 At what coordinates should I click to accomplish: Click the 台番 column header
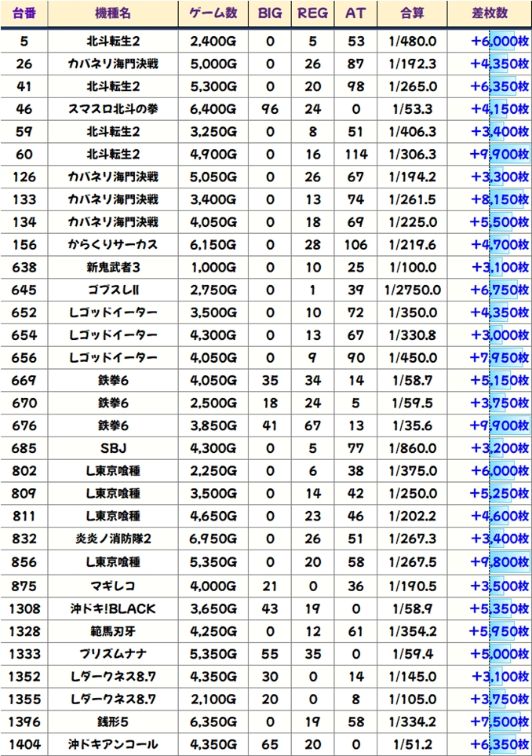pos(24,13)
